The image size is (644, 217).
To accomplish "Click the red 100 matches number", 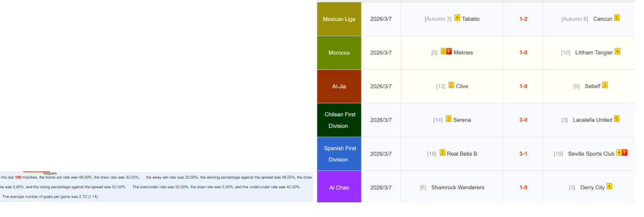I will click(18, 178).
